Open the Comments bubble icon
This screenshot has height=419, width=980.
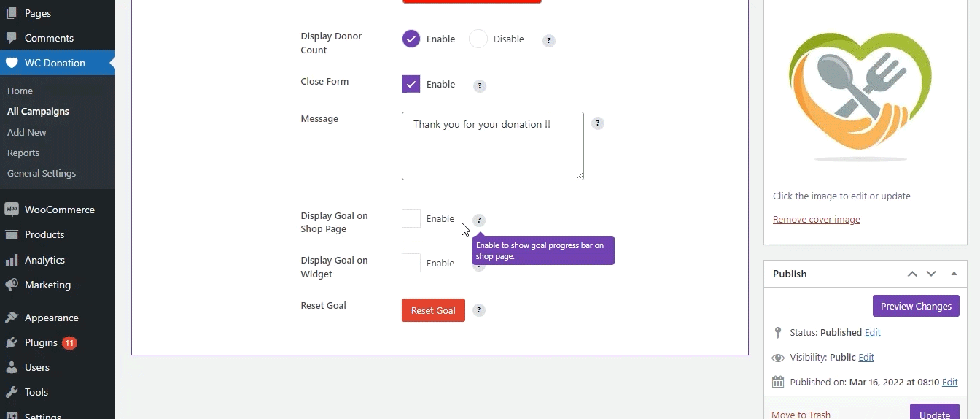click(12, 38)
